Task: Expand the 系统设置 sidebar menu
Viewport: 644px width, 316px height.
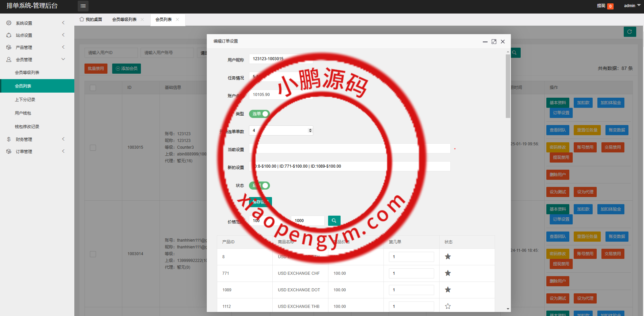Action: tap(37, 23)
